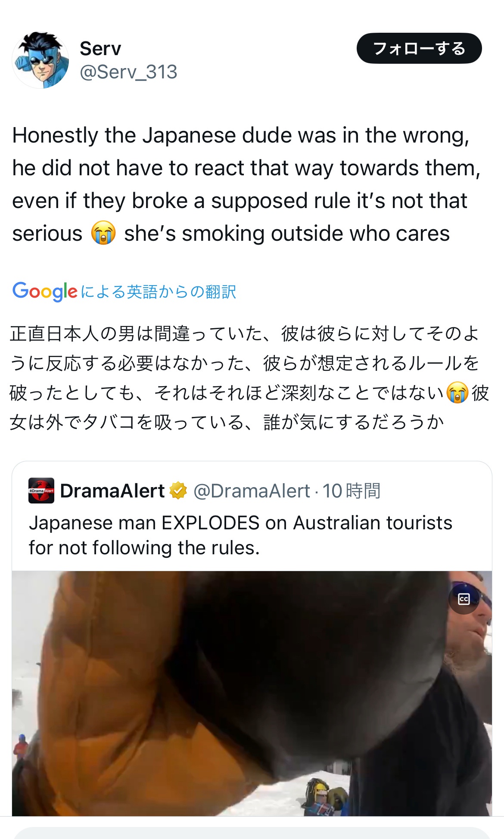Open the @Serv_313 handle
504x839 pixels.
coord(128,72)
